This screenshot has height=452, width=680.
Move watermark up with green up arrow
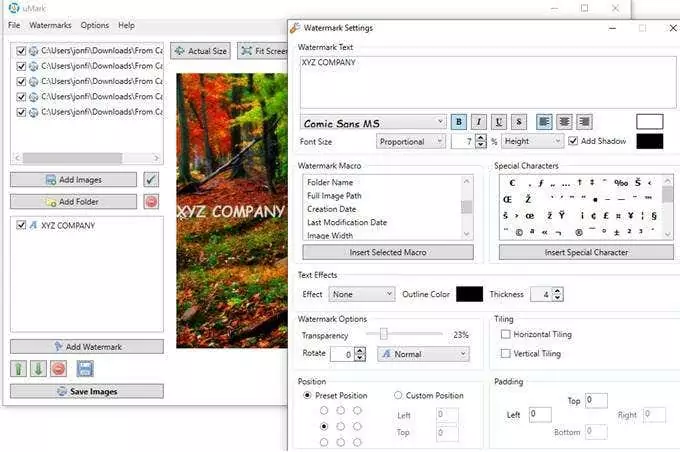18,369
